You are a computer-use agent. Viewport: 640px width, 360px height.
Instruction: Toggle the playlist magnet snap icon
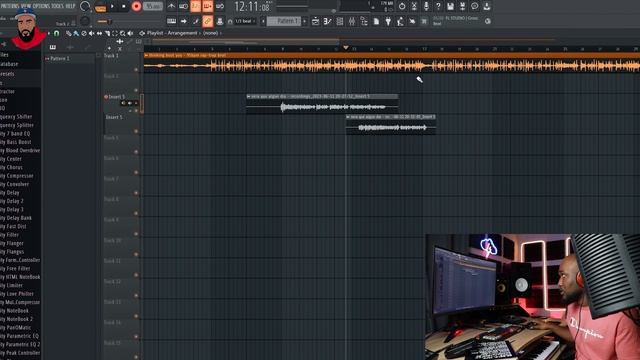57,33
